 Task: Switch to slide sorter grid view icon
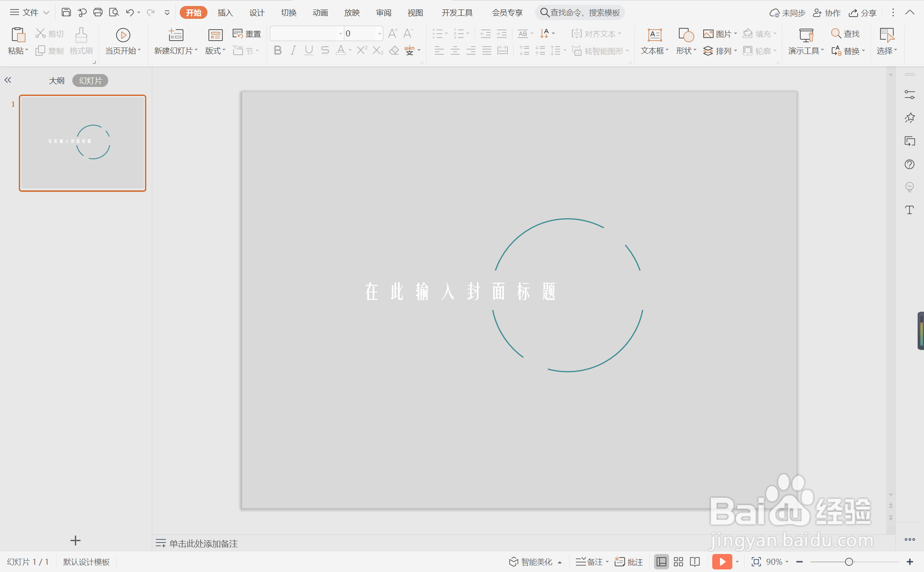tap(678, 561)
